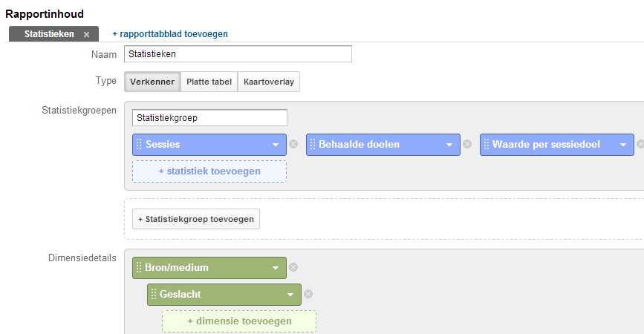Close the Statistieken tab with its x

click(x=87, y=34)
